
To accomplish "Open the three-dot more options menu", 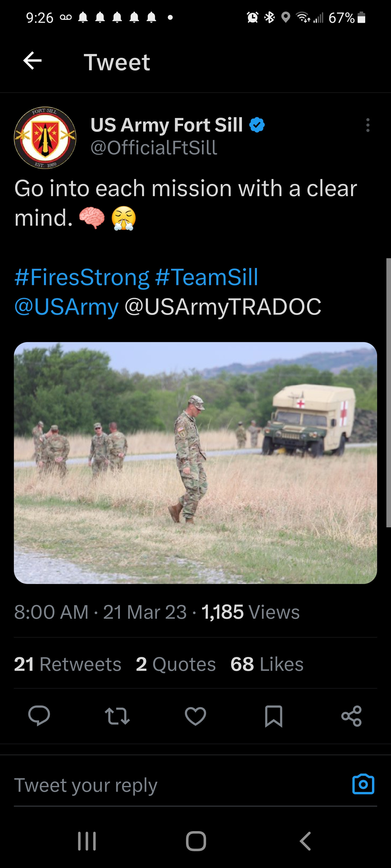I will point(367,125).
